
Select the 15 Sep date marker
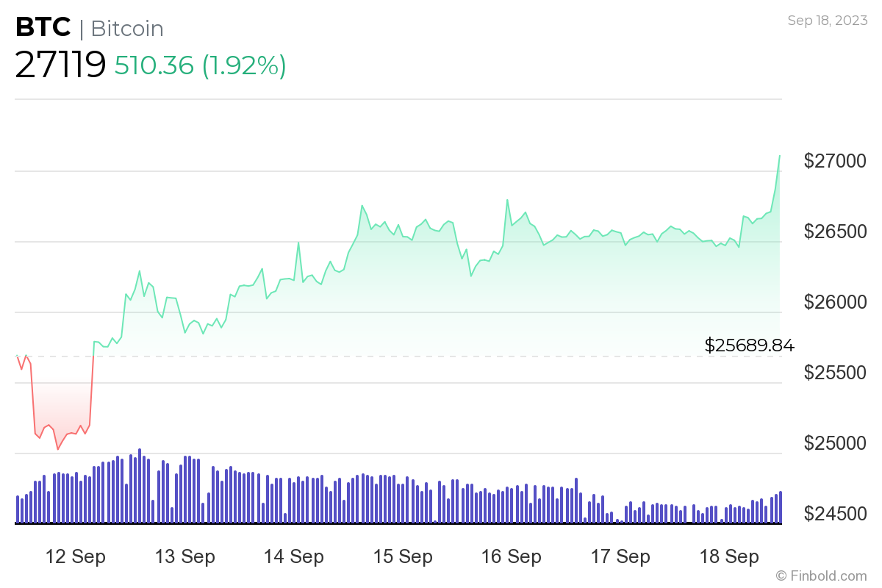(403, 557)
